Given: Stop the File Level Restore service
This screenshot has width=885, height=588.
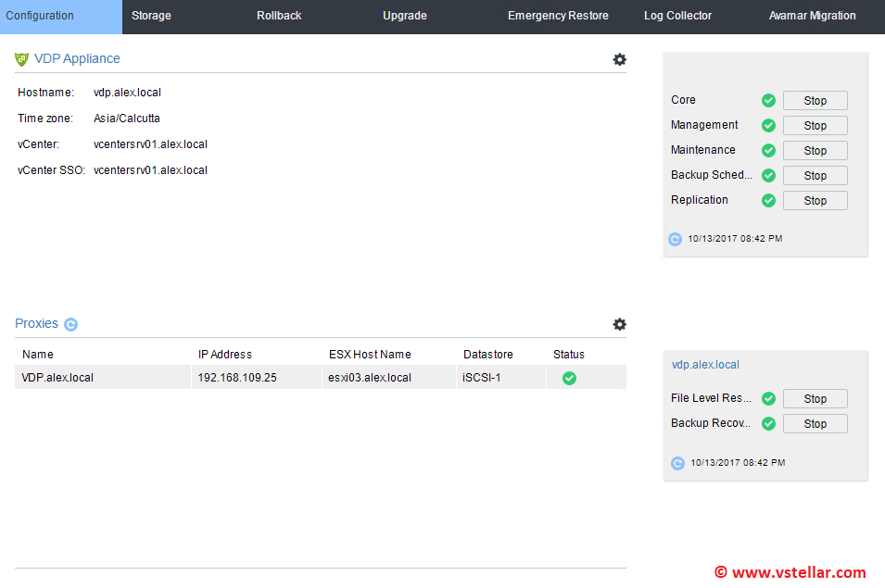Looking at the screenshot, I should pos(815,399).
